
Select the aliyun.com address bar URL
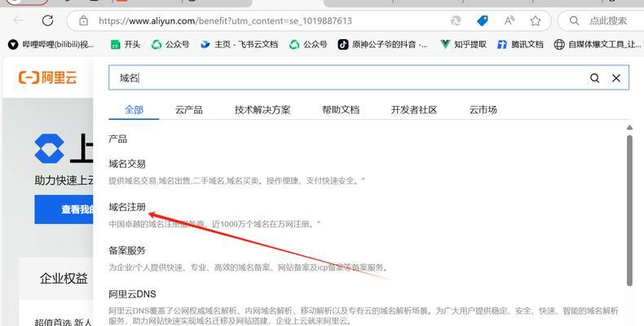225,20
